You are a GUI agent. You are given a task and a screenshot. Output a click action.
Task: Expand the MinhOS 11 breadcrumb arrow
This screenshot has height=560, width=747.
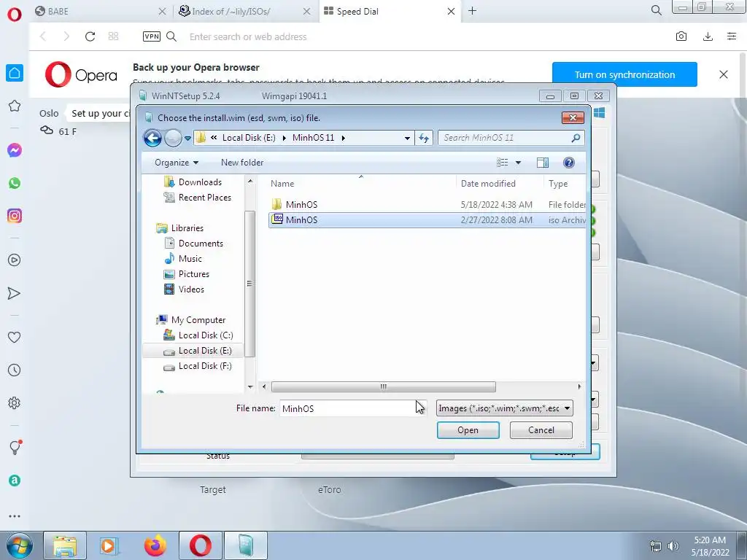coord(343,138)
